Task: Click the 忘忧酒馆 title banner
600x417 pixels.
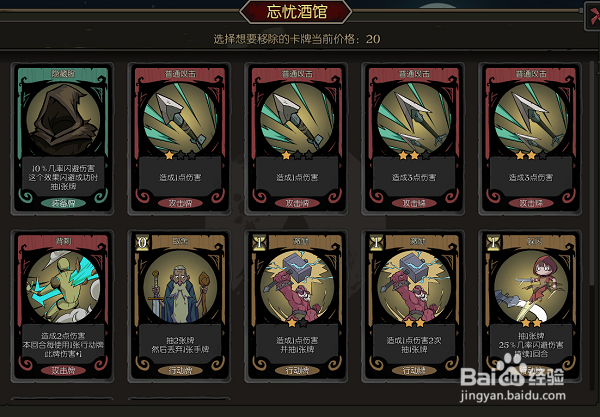Action: pyautogui.click(x=295, y=12)
